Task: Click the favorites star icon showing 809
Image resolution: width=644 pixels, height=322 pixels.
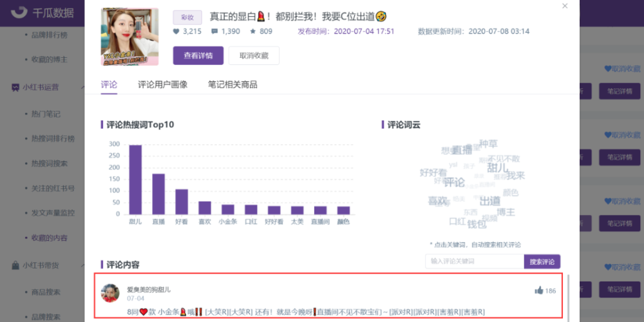Action: [x=252, y=31]
